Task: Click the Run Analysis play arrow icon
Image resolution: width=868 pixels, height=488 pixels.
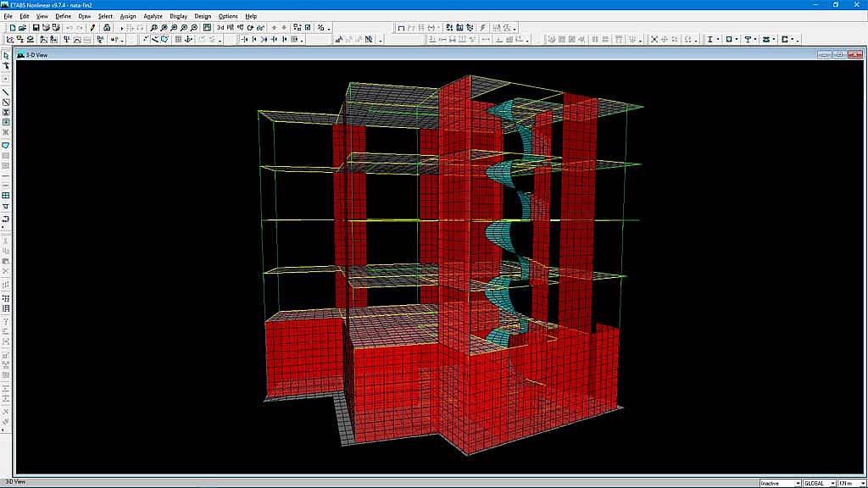Action: point(122,27)
